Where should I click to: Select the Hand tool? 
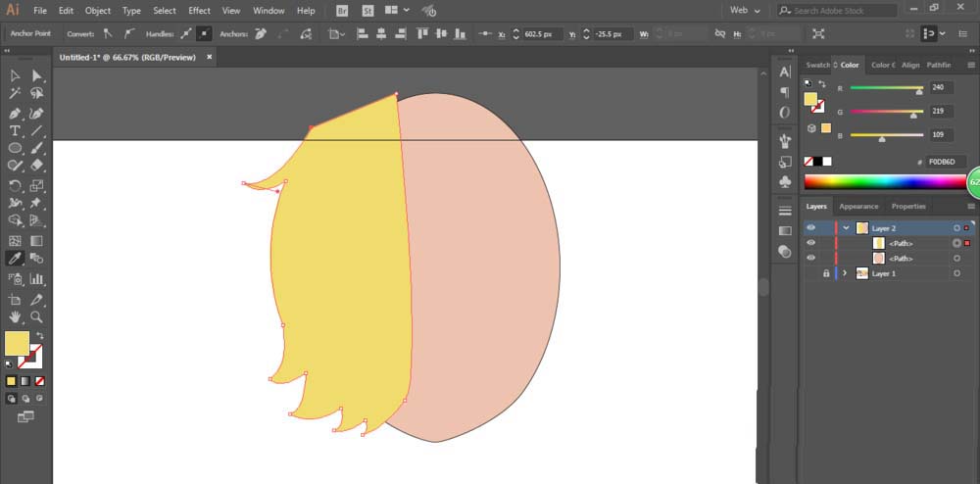tap(15, 317)
